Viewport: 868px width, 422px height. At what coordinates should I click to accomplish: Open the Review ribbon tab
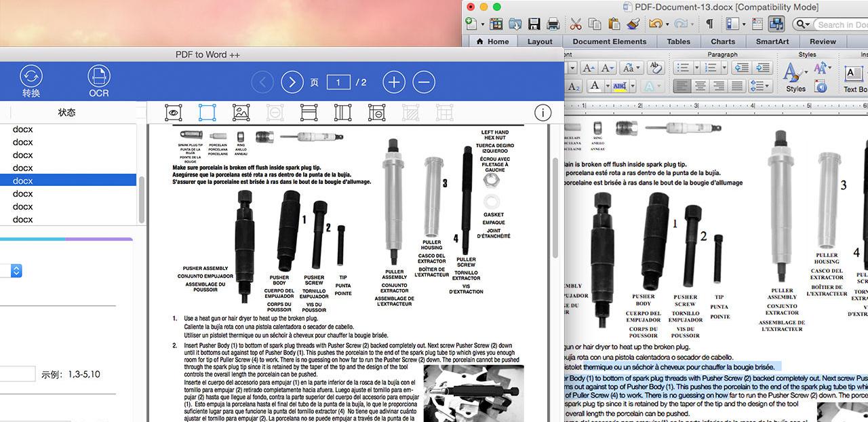(x=823, y=41)
